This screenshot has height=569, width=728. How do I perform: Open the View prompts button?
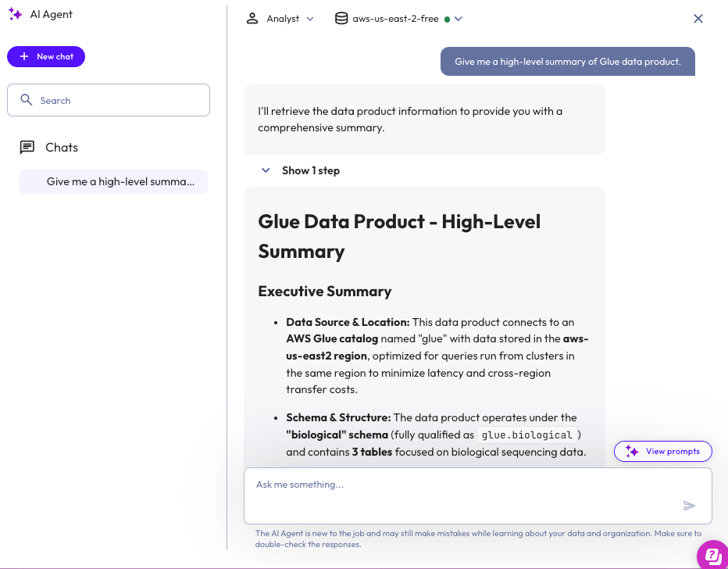coord(663,452)
